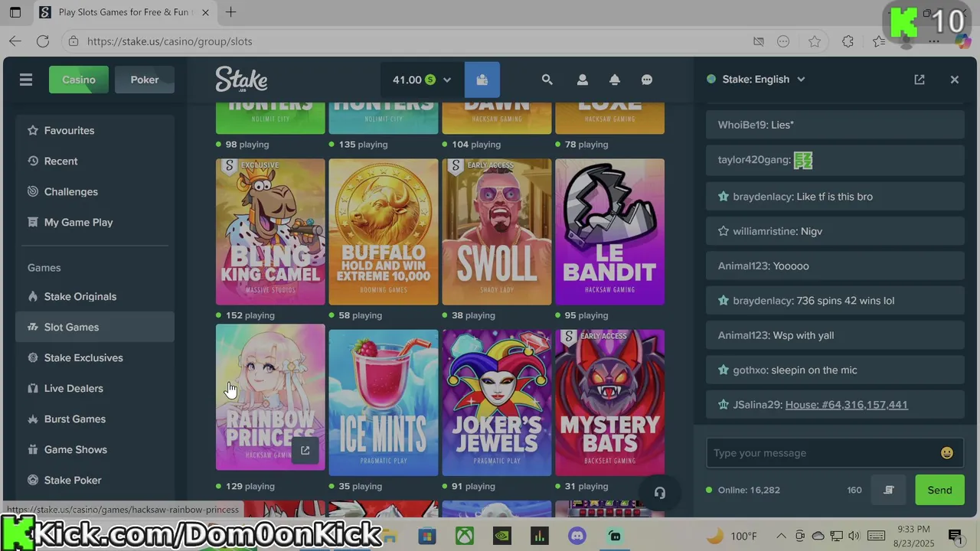Image resolution: width=980 pixels, height=551 pixels.
Task: Expand the Stake: English channel dropdown
Action: click(x=801, y=80)
